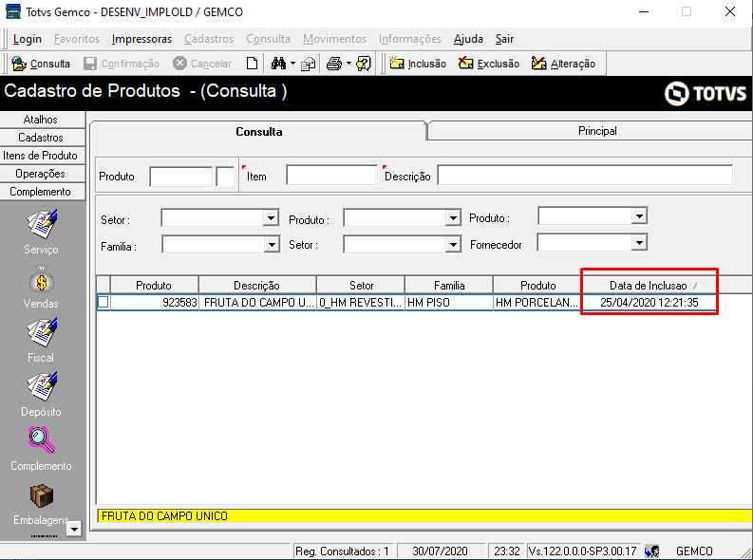Viewport: 753px width, 560px height.
Task: Click the Exclusão toolbar button
Action: point(489,64)
